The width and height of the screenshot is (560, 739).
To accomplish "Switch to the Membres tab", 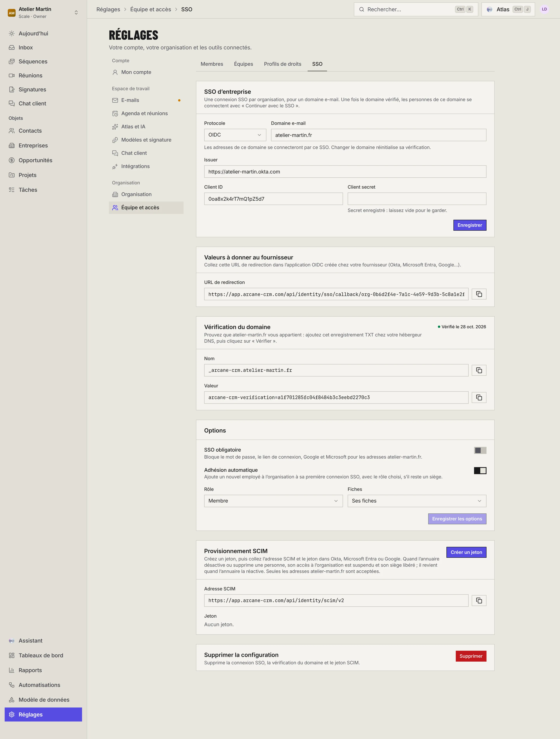I will [x=212, y=64].
